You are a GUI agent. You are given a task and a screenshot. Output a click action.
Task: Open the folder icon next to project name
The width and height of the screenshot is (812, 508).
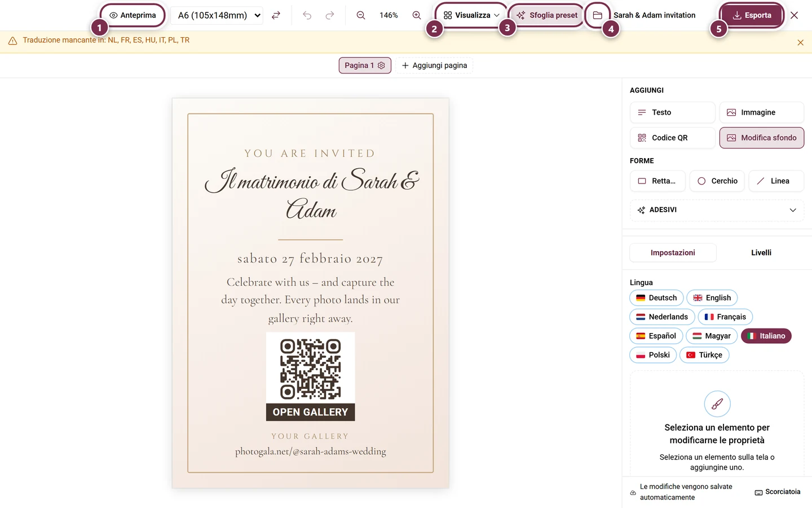click(598, 15)
